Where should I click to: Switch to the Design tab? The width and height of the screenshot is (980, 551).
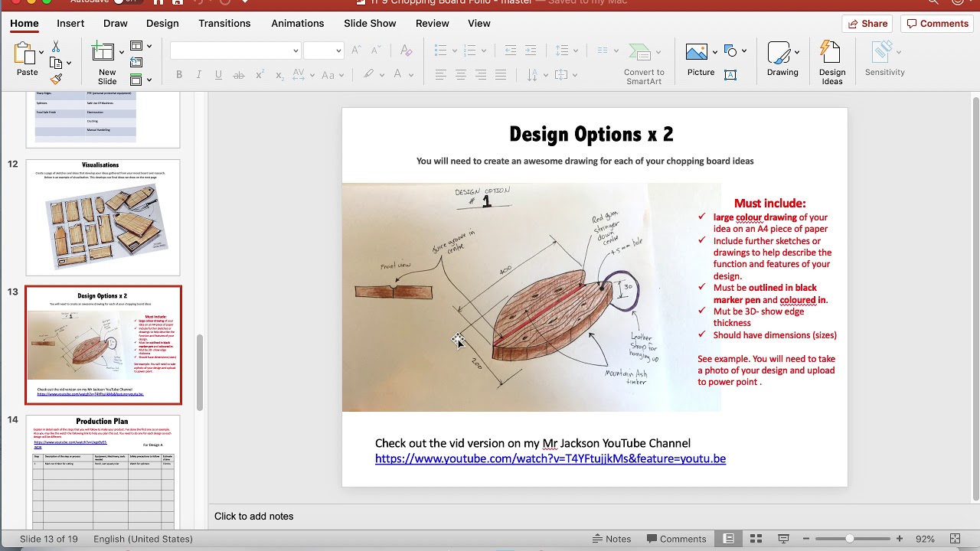coord(162,23)
